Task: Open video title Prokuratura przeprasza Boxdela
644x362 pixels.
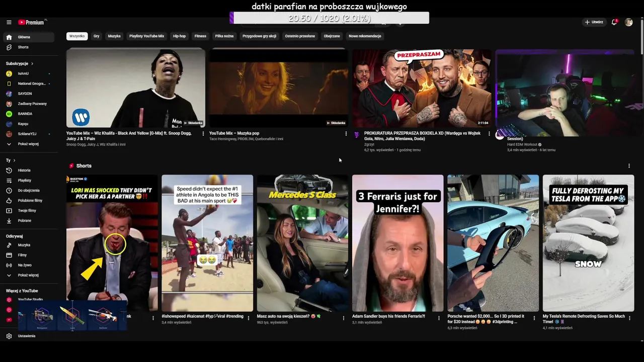Action: (x=422, y=136)
